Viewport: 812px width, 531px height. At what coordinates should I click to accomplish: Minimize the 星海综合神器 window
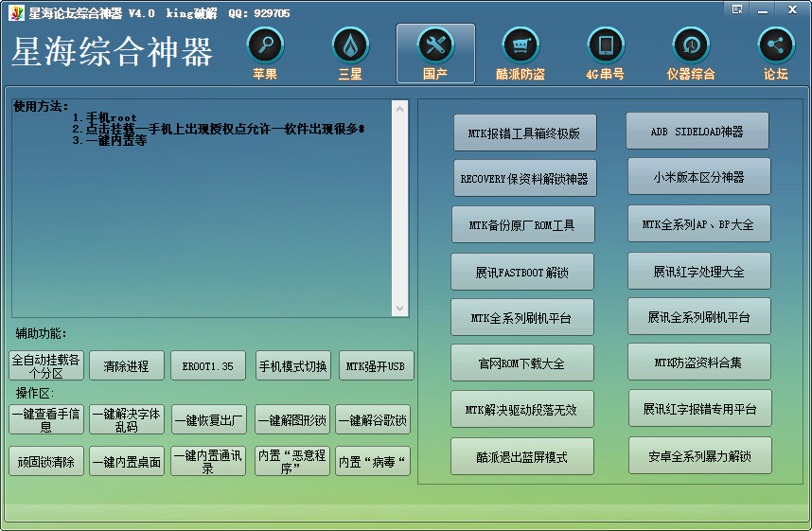(762, 9)
